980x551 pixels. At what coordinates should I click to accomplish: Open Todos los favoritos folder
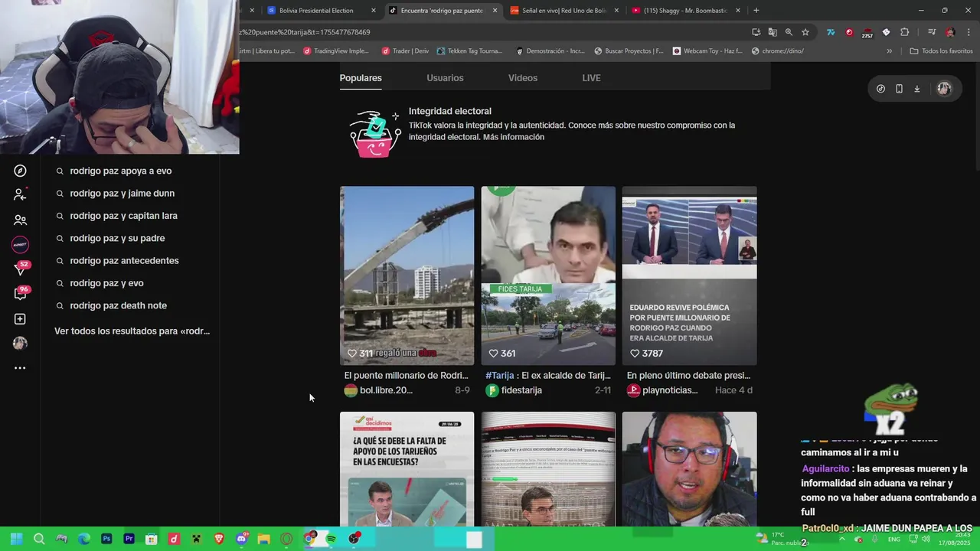(941, 51)
